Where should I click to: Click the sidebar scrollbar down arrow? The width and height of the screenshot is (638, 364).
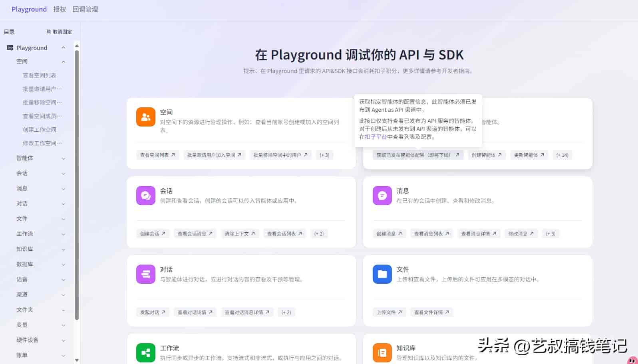(77, 360)
